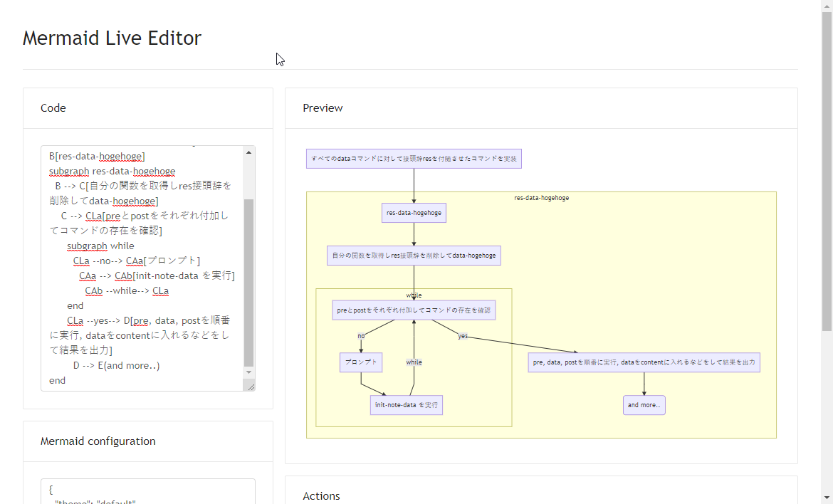
Task: Click the page's vertical scrollbar thumb
Action: [827, 171]
